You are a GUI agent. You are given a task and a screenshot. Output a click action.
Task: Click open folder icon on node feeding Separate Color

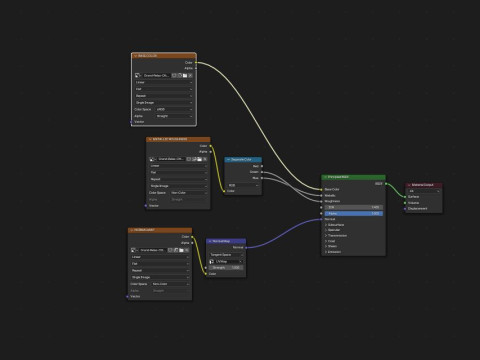point(199,159)
